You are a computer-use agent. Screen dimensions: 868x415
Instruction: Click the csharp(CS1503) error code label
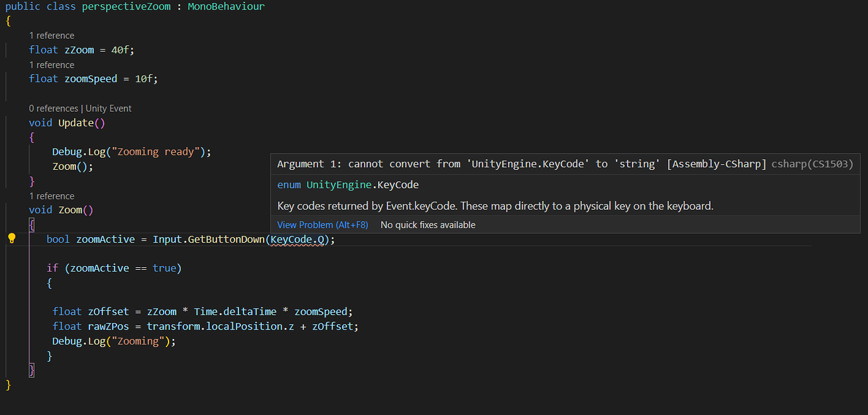(812, 164)
